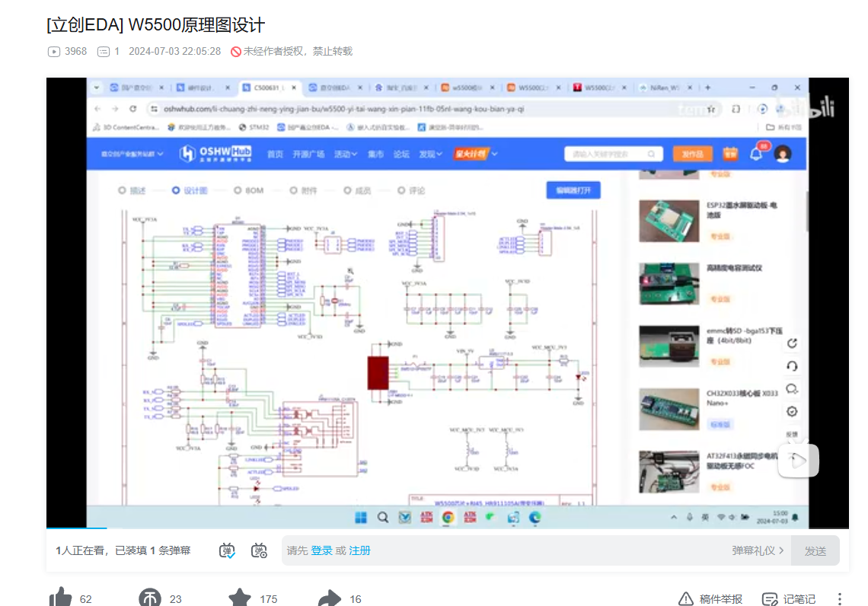Select the 设计图 radio option
The height and width of the screenshot is (606, 868).
pos(176,190)
